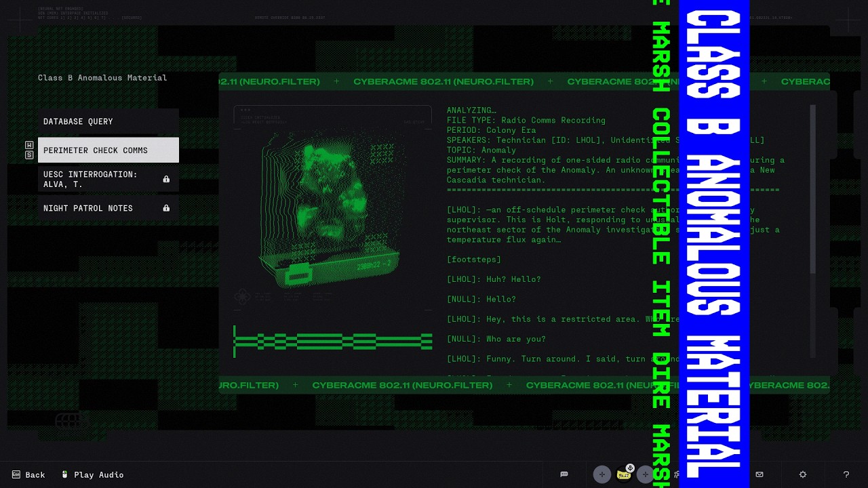
Task: Click first empty party slot plus icon
Action: (x=601, y=474)
